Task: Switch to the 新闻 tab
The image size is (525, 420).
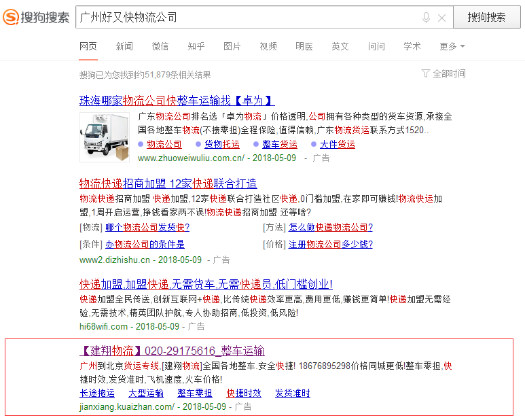Action: (x=124, y=46)
